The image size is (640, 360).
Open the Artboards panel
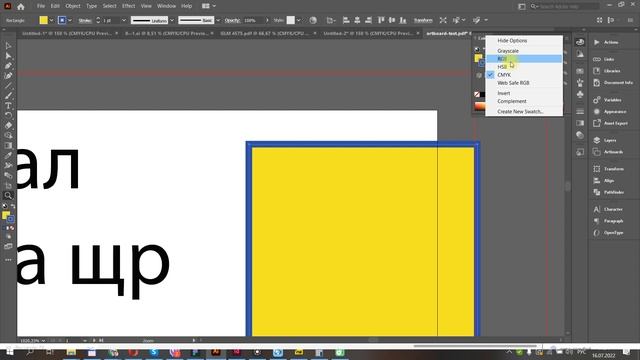coord(608,152)
